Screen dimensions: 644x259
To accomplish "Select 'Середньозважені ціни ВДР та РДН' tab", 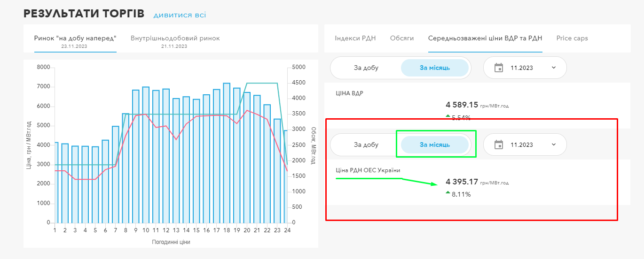I will pos(485,38).
